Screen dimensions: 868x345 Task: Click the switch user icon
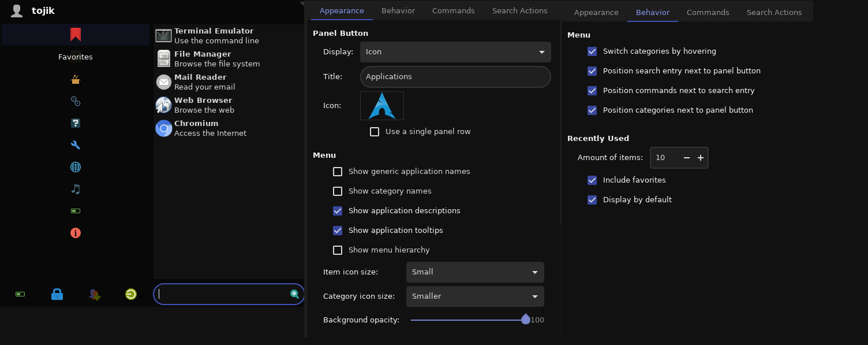coord(94,295)
